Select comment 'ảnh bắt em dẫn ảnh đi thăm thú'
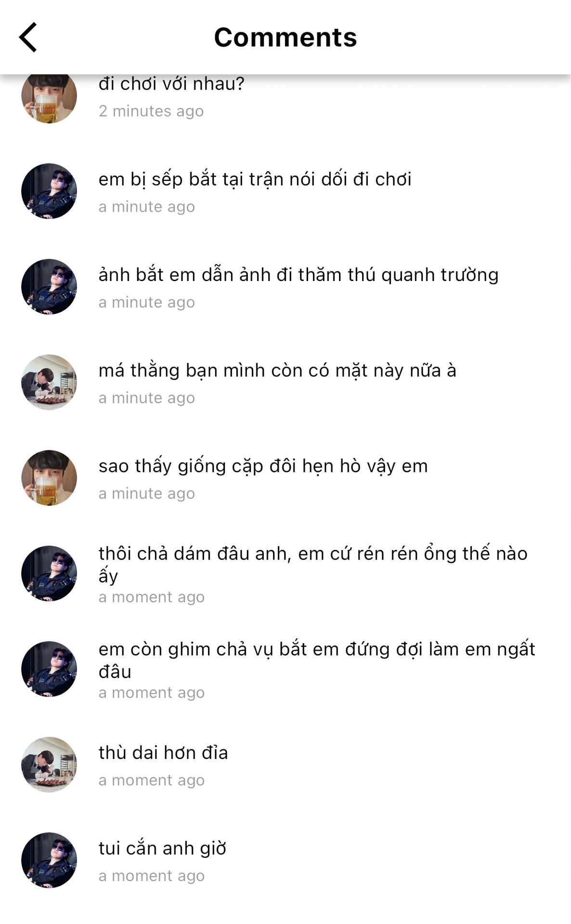Screen dimensions: 571x924 coord(298,275)
